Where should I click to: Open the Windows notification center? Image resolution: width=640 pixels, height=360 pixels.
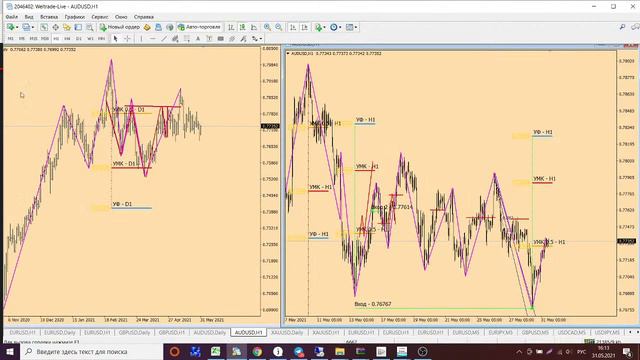[627, 351]
